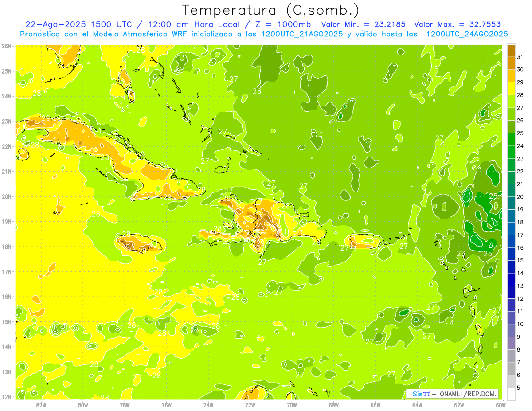Click the title "Temperatura (C,somb.)"
532x411 pixels.
click(x=270, y=11)
